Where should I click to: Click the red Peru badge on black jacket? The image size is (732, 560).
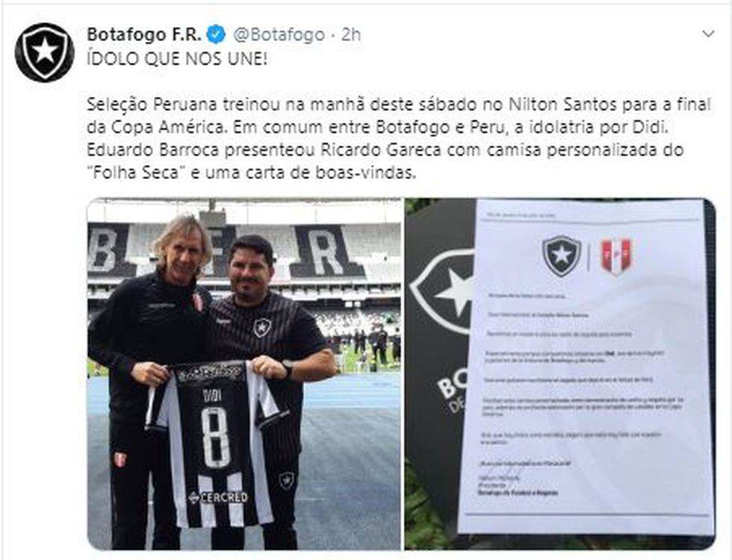(x=199, y=302)
